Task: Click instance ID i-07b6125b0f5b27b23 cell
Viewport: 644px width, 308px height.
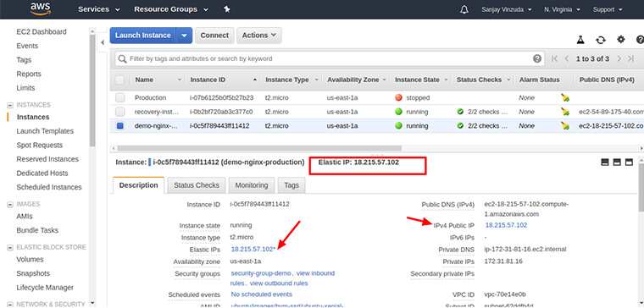Action: coord(222,97)
